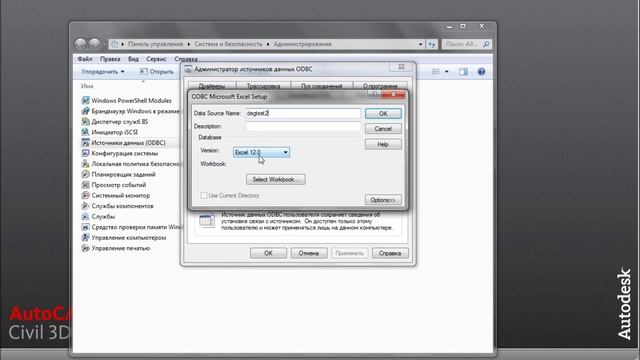
Task: Expand the Система и безопасность breadcrumb arrow
Action: pos(268,44)
